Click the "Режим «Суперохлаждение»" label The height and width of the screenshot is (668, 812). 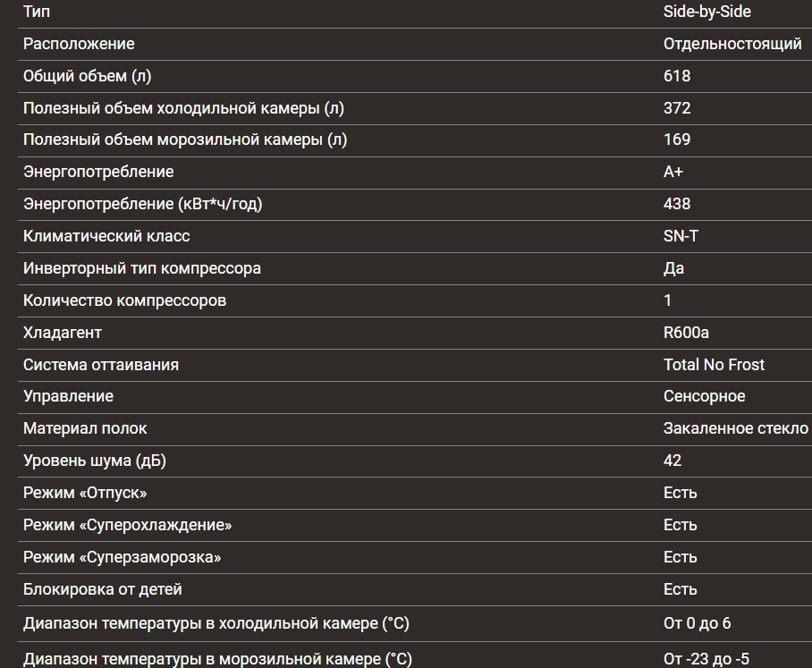[127, 525]
